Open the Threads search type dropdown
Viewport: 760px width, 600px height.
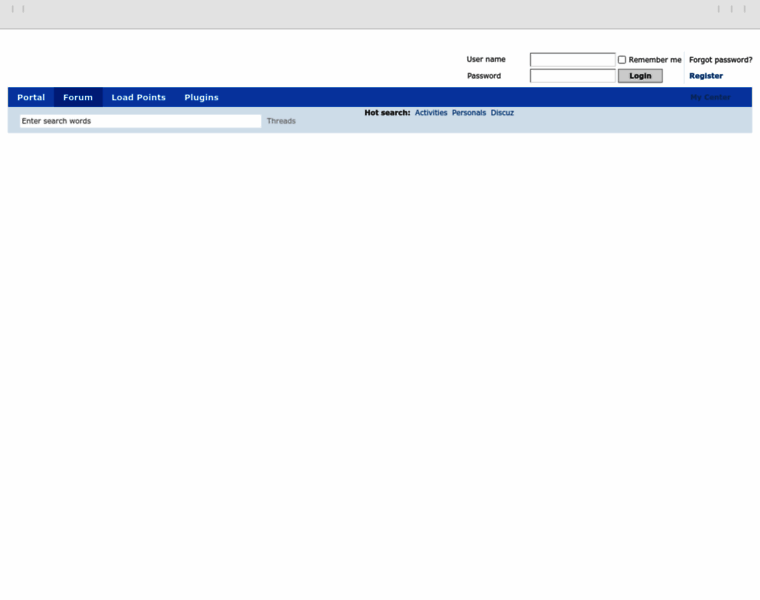(x=281, y=121)
